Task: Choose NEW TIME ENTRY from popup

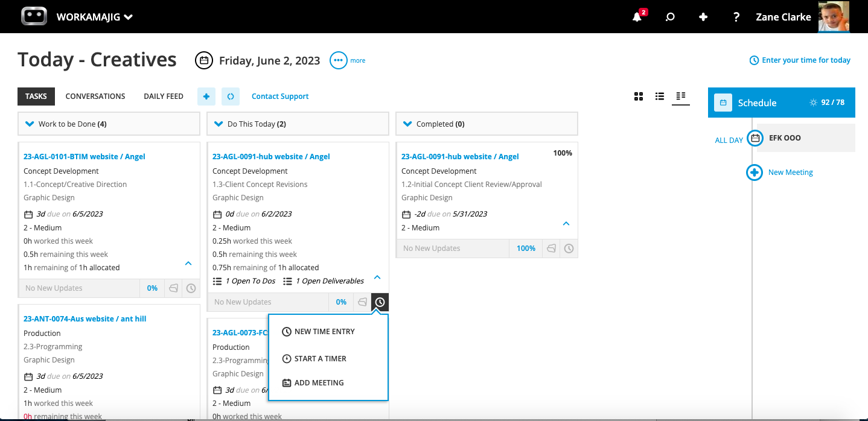Action: click(319, 332)
